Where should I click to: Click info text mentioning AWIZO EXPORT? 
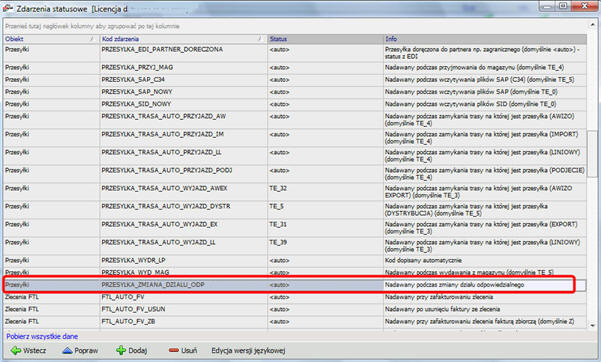click(478, 192)
